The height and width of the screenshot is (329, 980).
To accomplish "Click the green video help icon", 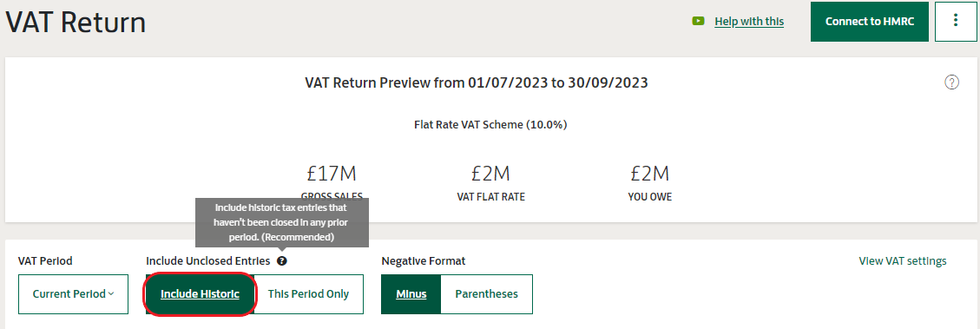I will pos(698,21).
